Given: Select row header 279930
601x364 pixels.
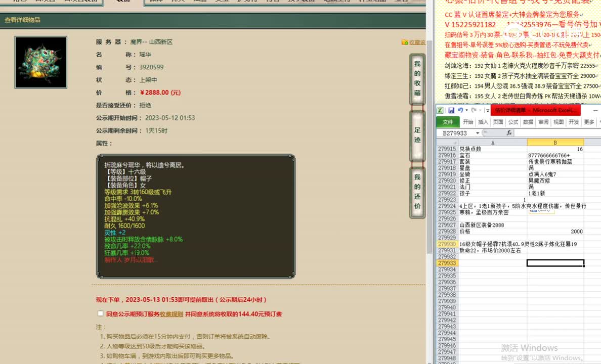Looking at the screenshot, I should (447, 244).
